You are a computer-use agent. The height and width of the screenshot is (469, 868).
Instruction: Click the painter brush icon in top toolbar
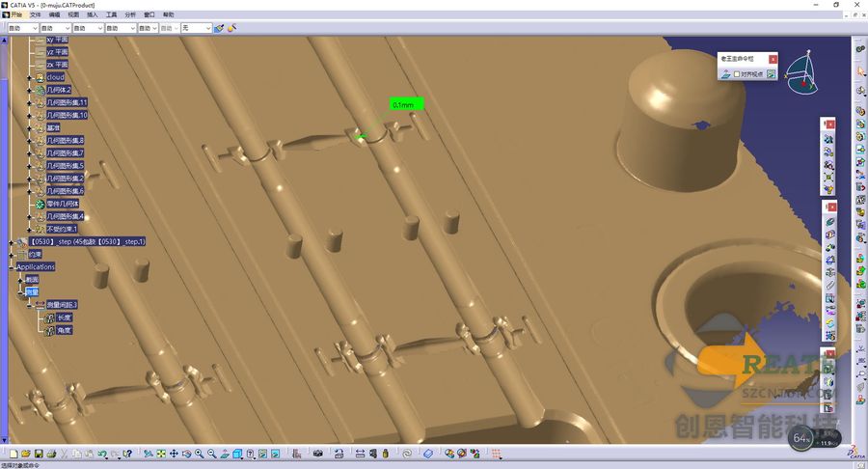tap(219, 28)
